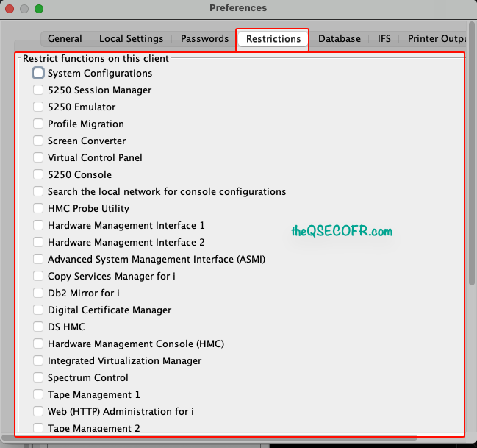This screenshot has width=477, height=448.
Task: Tick Hardware Management Interface 1
Action: click(x=38, y=225)
